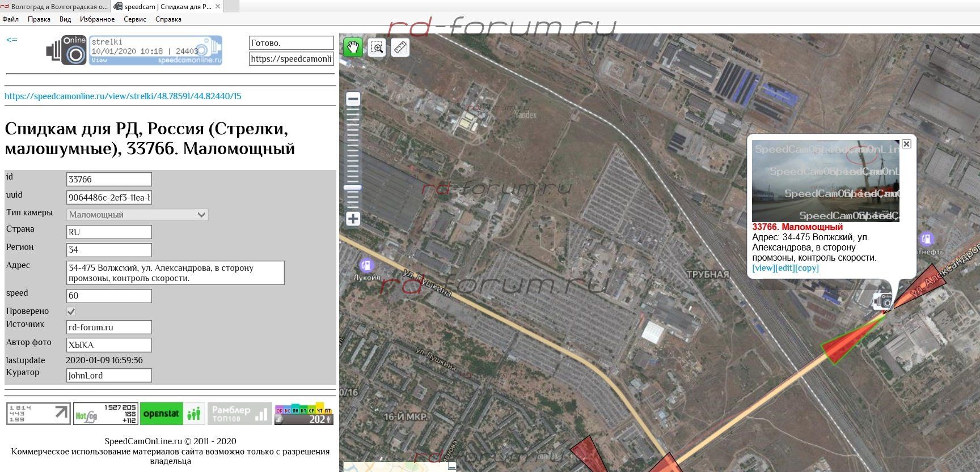Open the Rambler Top100 badge
Screen dimensions: 980x472
[x=239, y=414]
